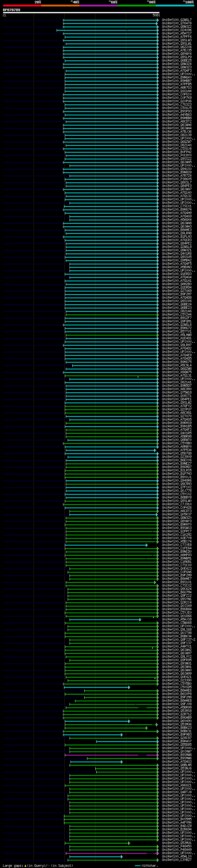Image resolution: width=197 pixels, height=868 pixels.
Task: Select the green alignment bar for UniRef100_A7Q131
Action: [x=111, y=376]
